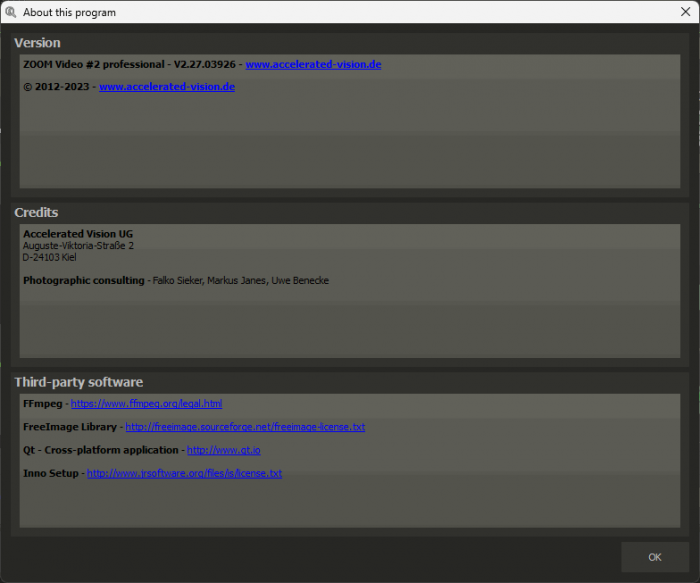Viewport: 700px width, 583px height.
Task: Click the Credits section heading
Action: pyautogui.click(x=36, y=213)
